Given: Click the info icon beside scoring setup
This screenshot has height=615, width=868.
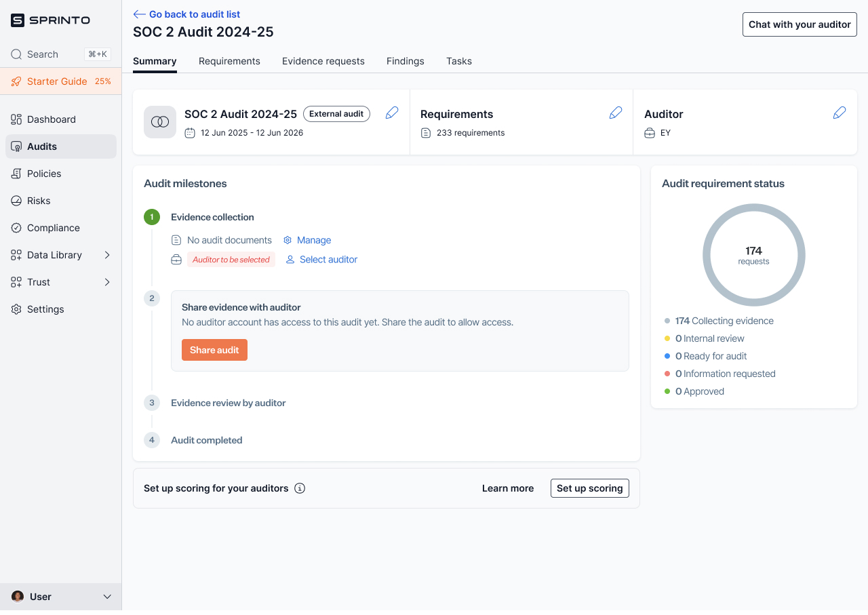Looking at the screenshot, I should 300,488.
